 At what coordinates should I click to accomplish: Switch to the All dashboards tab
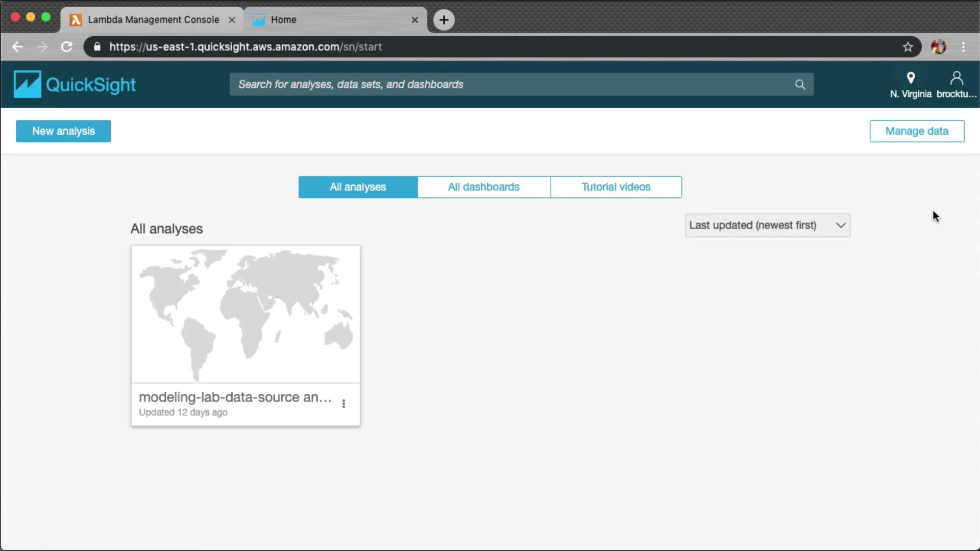click(483, 187)
